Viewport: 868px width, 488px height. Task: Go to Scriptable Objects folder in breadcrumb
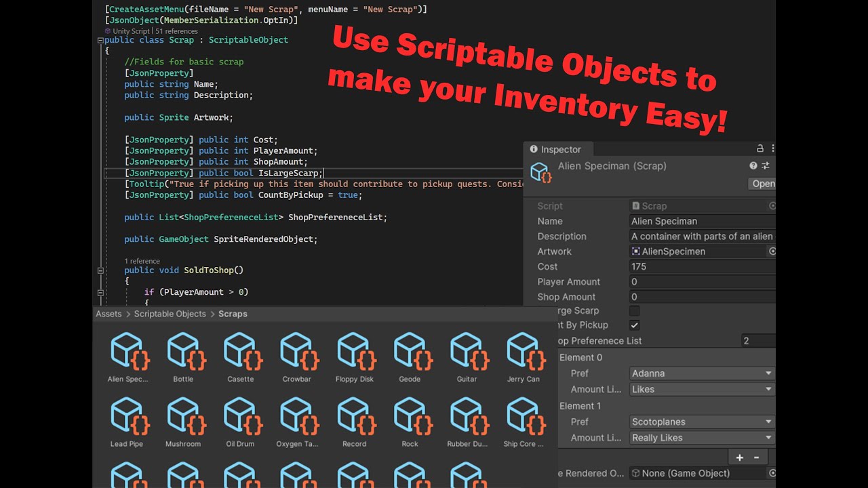click(x=170, y=314)
